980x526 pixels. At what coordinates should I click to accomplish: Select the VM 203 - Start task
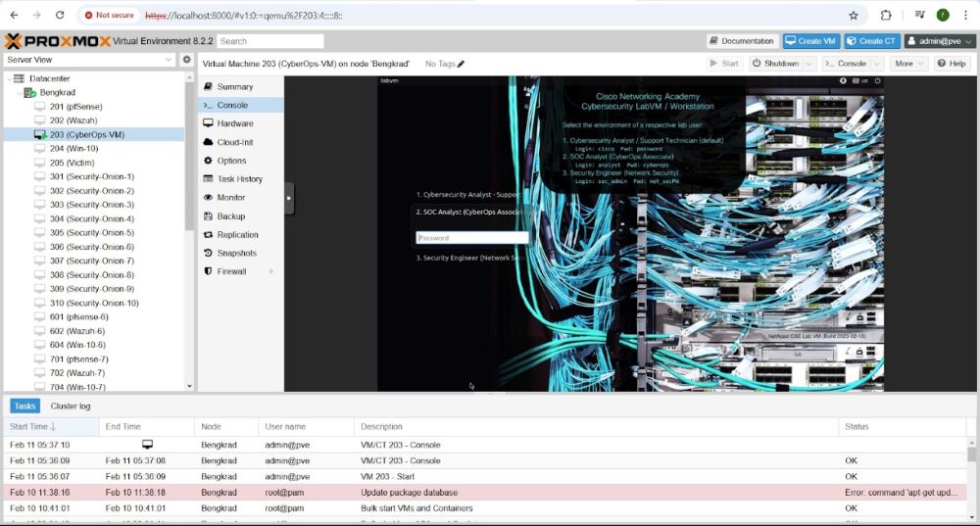[x=484, y=477]
